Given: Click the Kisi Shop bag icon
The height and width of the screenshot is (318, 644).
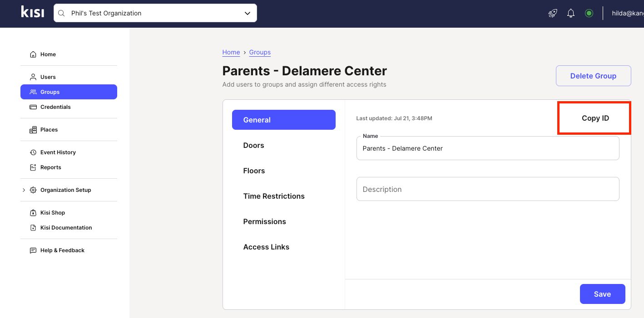Looking at the screenshot, I should tap(33, 213).
